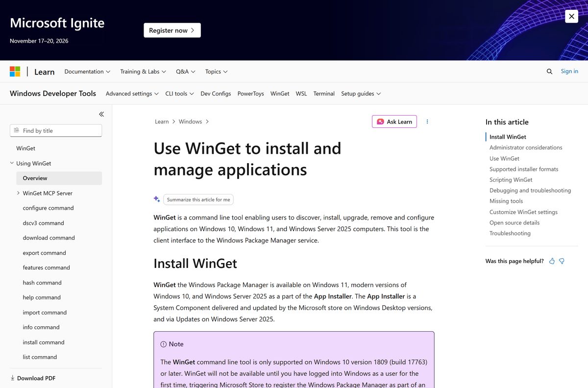588x388 pixels.
Task: Open hash command page
Action: (x=42, y=283)
